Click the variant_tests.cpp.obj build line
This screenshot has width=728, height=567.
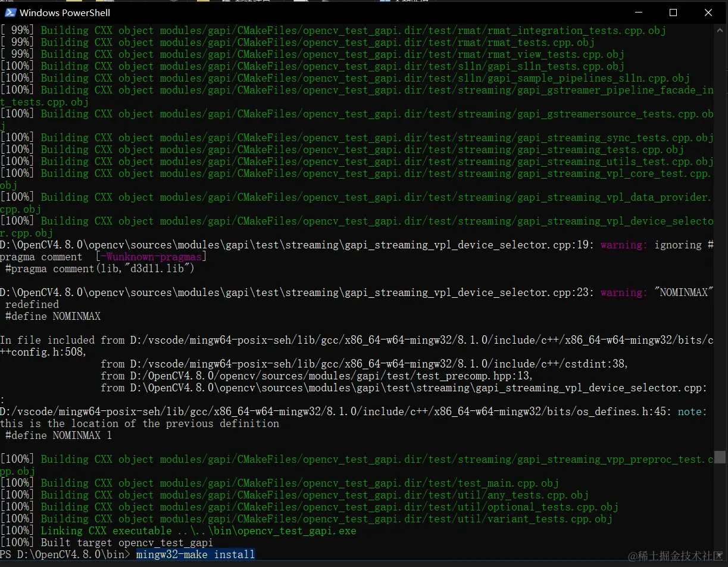(306, 519)
